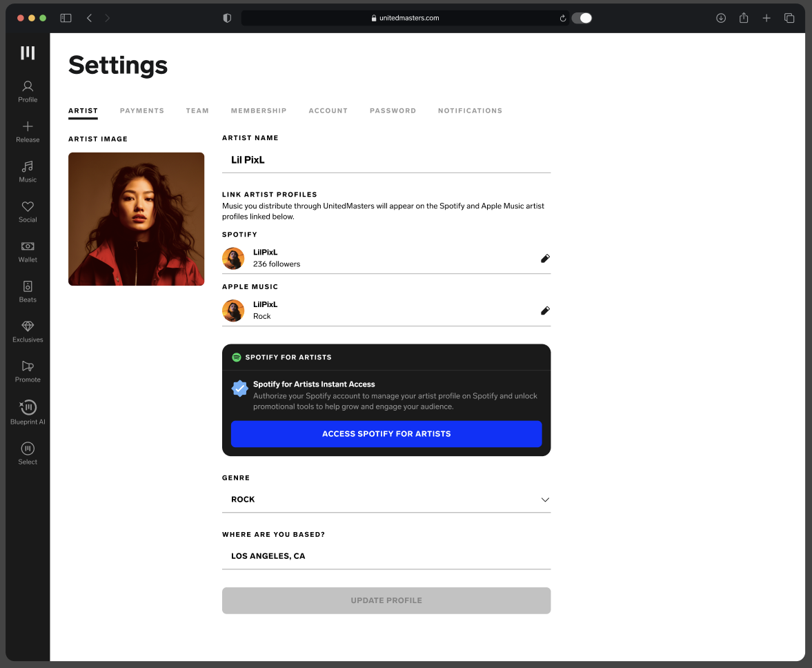Open a new browser tab
The width and height of the screenshot is (812, 668).
(766, 18)
